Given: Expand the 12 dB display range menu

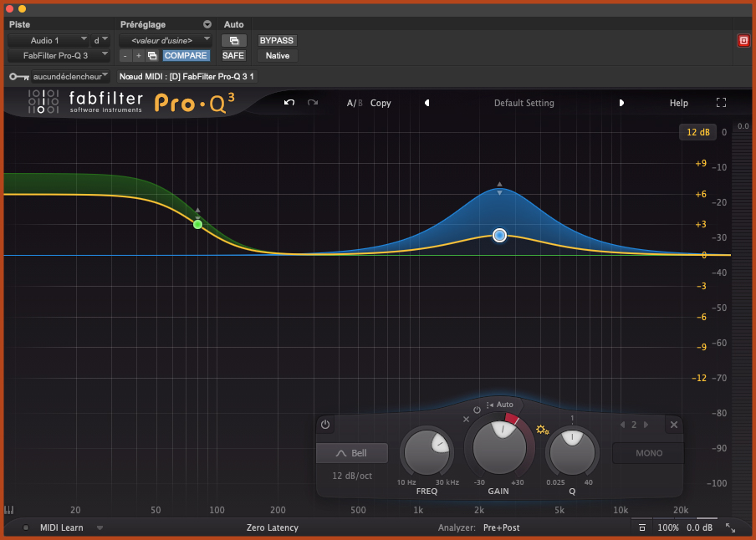Looking at the screenshot, I should [x=697, y=132].
